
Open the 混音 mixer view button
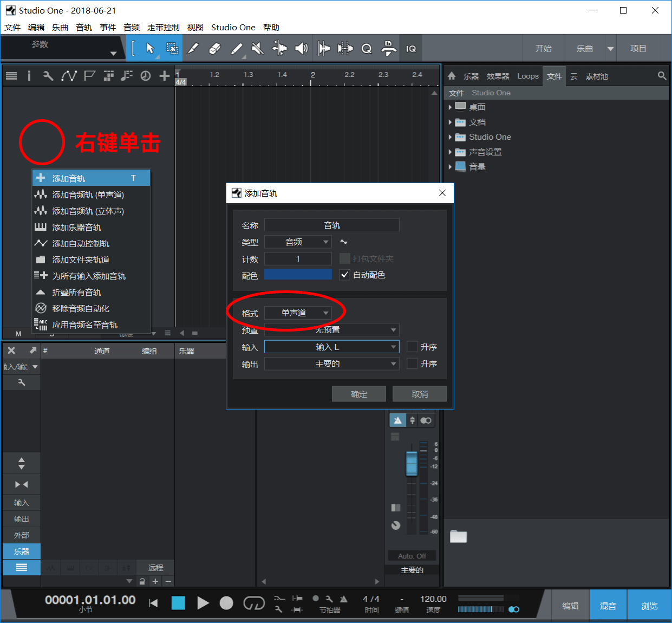pos(608,606)
